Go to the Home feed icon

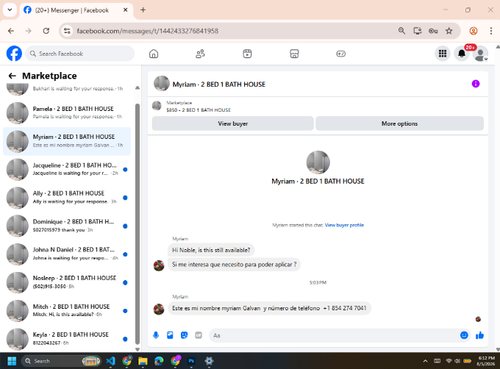154,54
